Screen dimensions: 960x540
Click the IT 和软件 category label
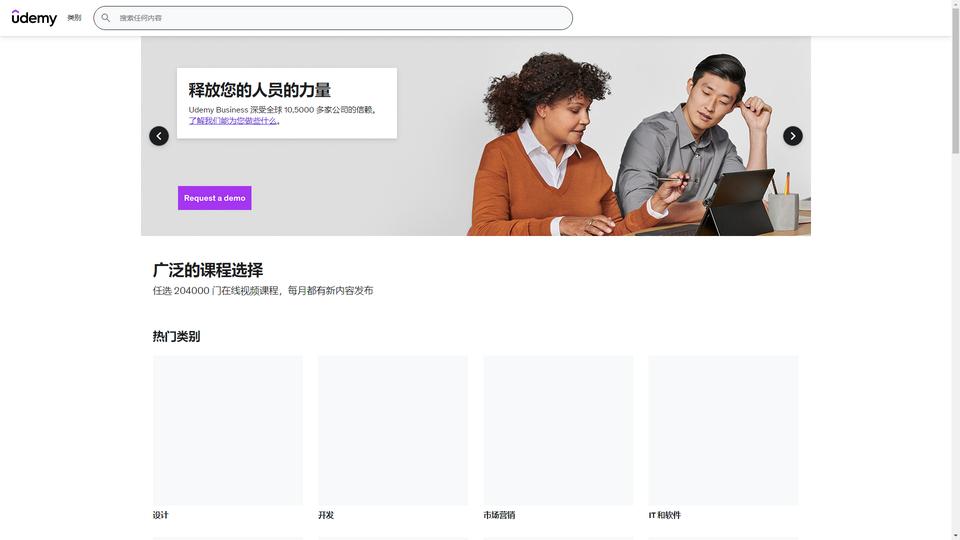point(665,515)
